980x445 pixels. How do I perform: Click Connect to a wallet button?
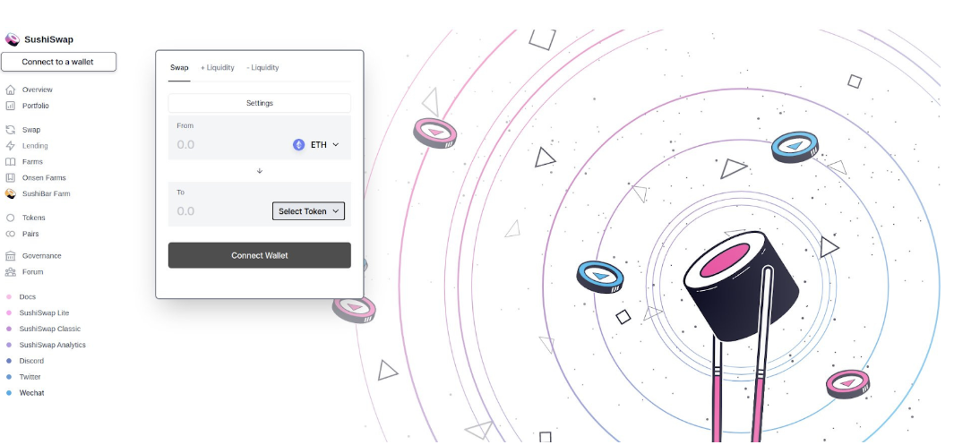(58, 62)
